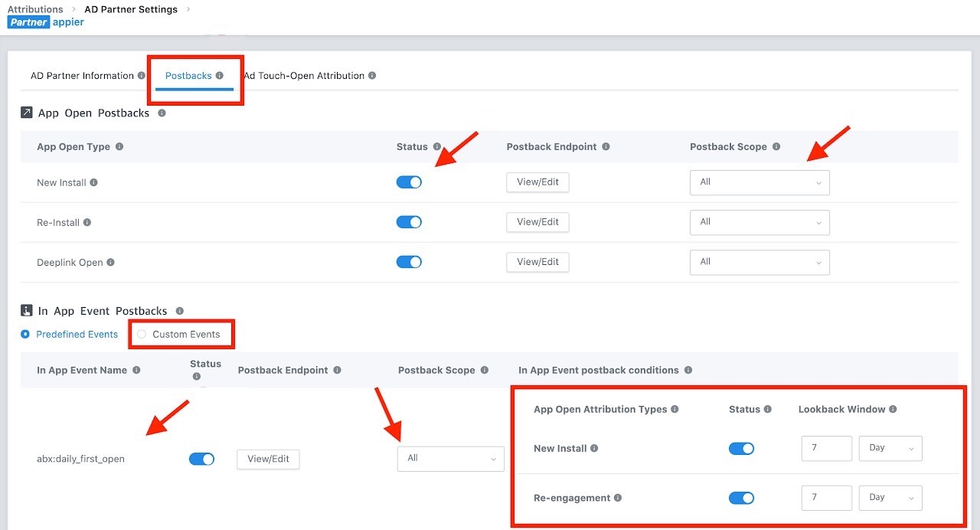
Task: Click info icon next to Postbacks tab
Action: click(x=220, y=76)
